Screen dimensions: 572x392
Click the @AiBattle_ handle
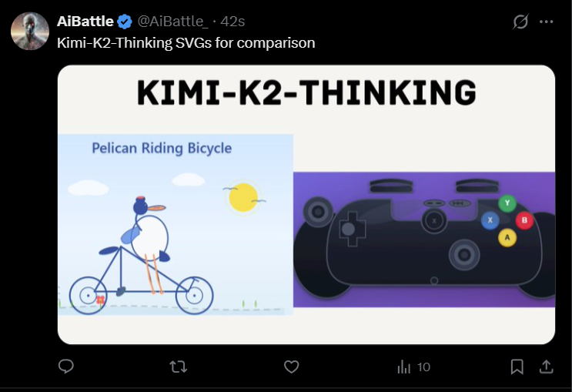173,21
